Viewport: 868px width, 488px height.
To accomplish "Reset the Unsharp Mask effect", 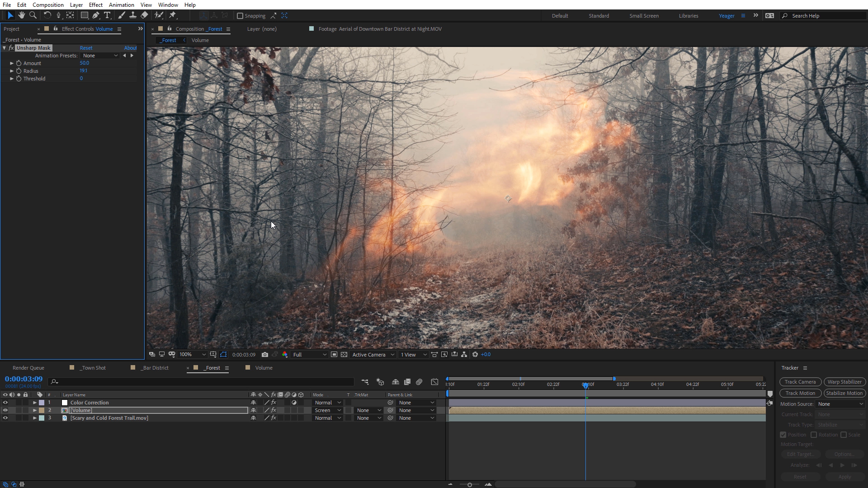I will (86, 48).
